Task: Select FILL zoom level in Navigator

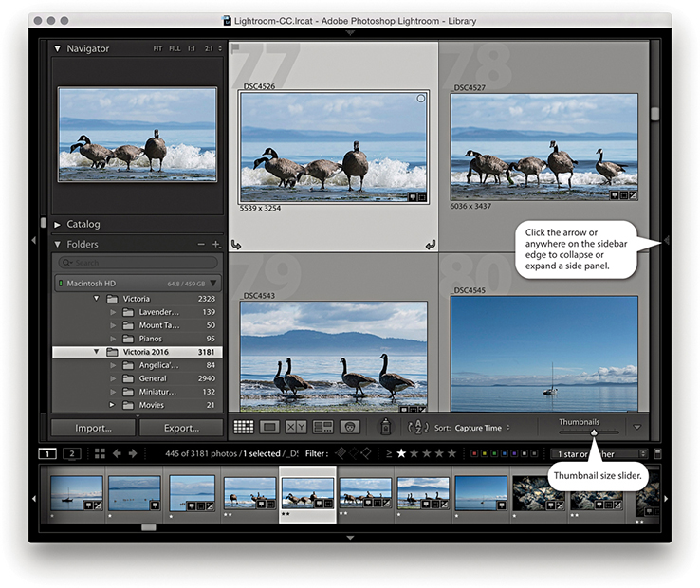Action: [175, 49]
